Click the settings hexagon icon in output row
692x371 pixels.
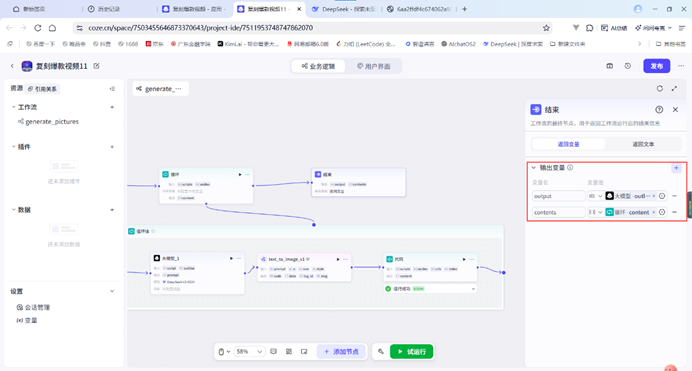(662, 196)
